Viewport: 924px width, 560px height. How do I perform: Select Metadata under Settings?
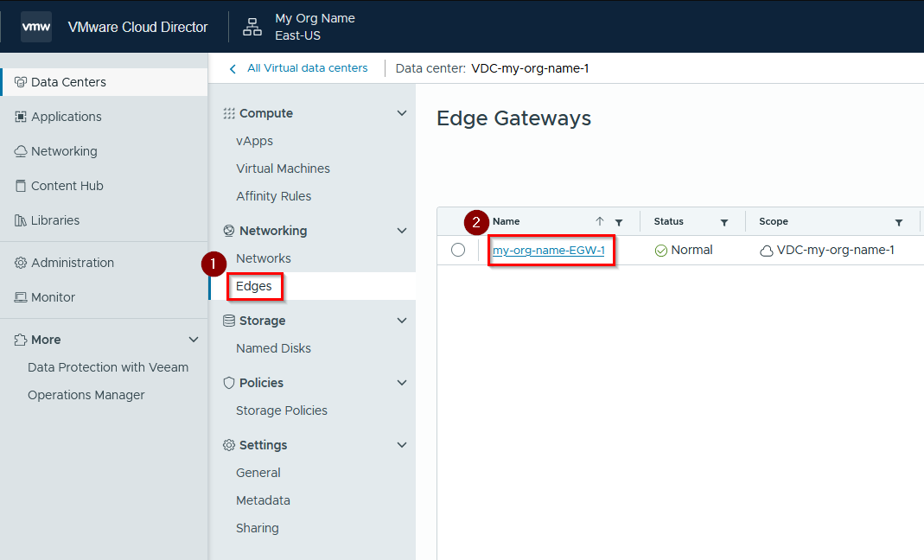click(x=263, y=500)
